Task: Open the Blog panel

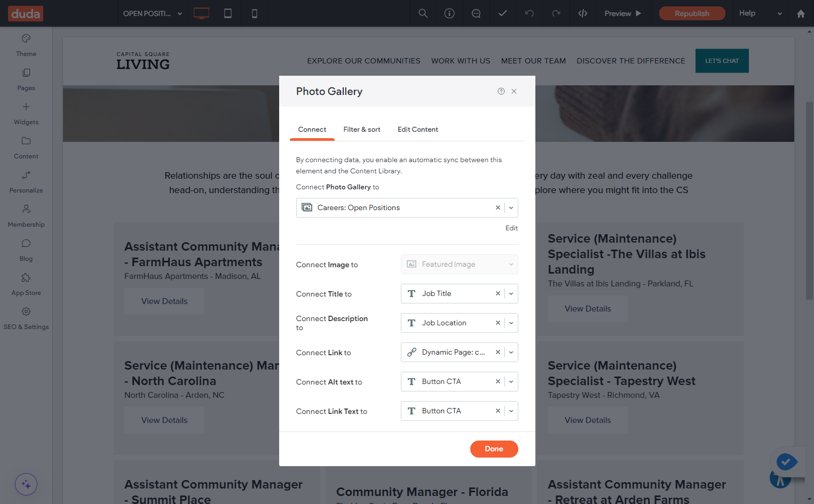Action: pyautogui.click(x=26, y=250)
